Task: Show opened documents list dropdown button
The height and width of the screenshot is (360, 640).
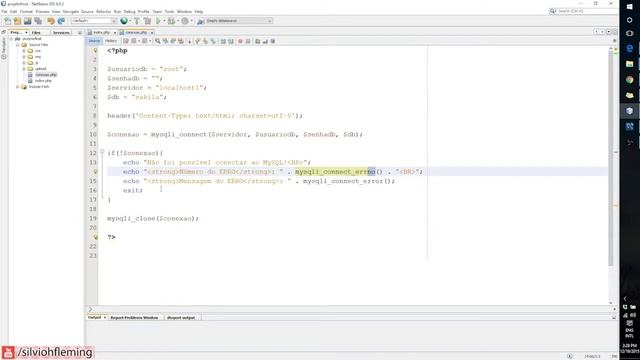Action: coord(608,32)
